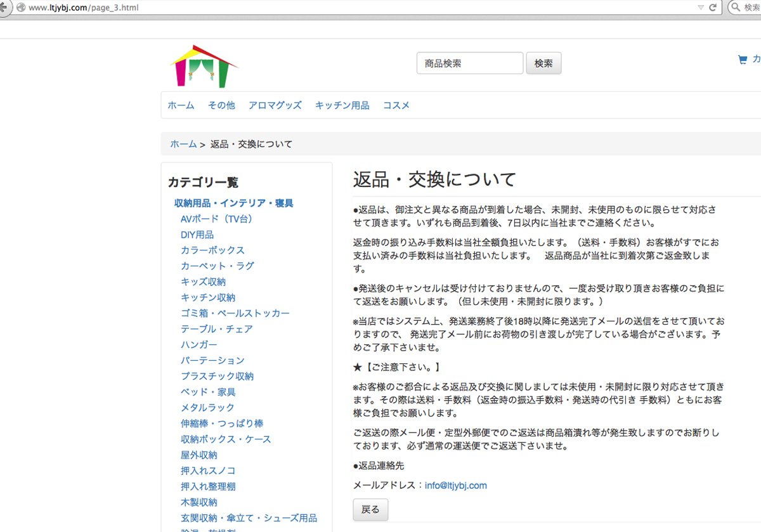Open the URL bar history dropdown arrow
This screenshot has width=761, height=532.
coord(700,8)
